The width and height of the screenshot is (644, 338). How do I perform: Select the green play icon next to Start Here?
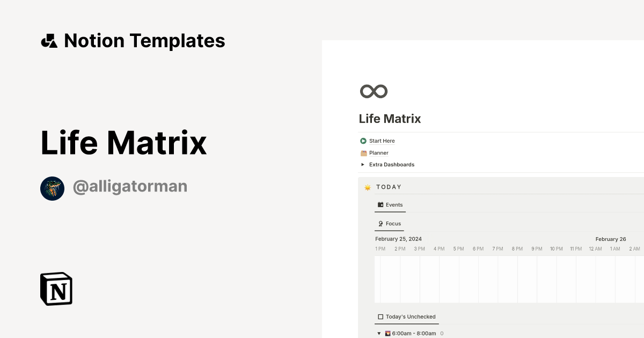(363, 141)
